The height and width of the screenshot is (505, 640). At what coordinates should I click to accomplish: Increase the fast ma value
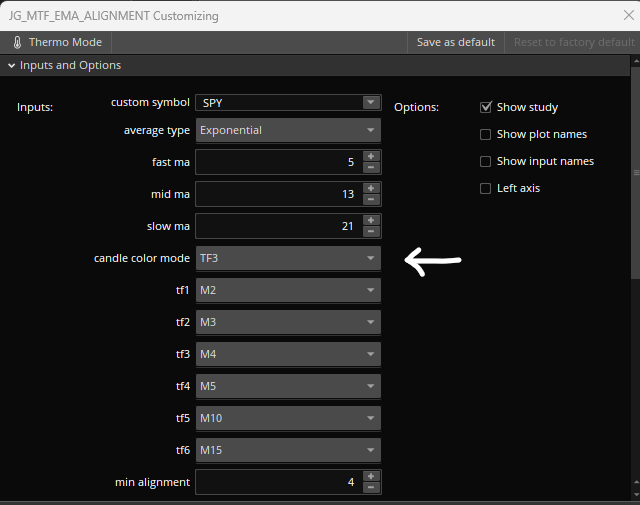[371, 156]
